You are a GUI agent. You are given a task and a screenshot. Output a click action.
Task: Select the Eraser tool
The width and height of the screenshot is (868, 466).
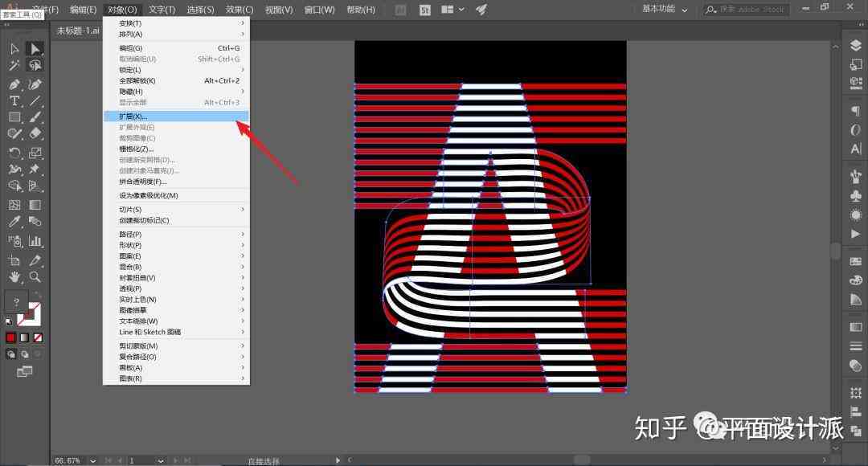pos(35,133)
